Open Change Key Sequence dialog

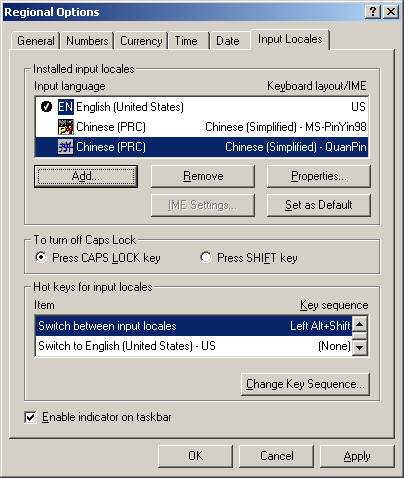305,384
